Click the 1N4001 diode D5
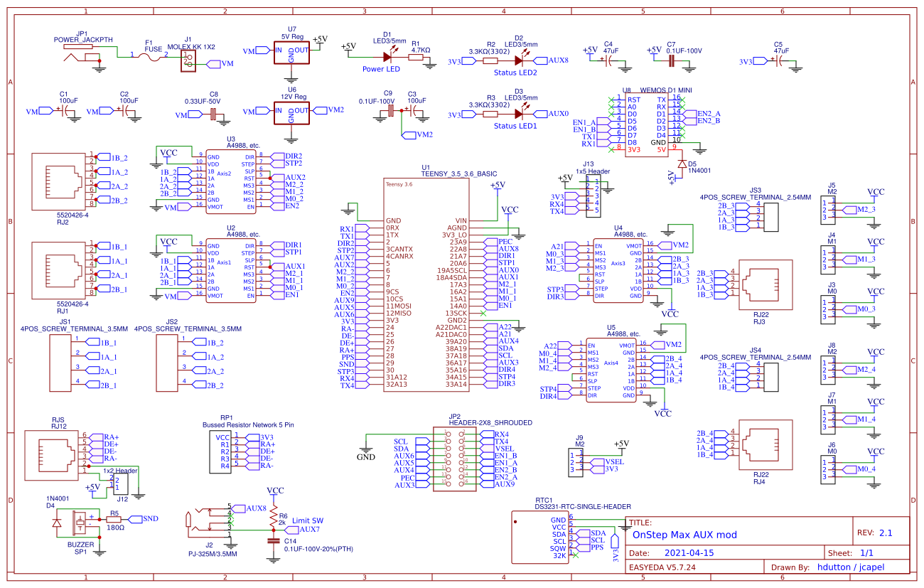Image resolution: width=924 pixels, height=588 pixels. click(x=681, y=162)
